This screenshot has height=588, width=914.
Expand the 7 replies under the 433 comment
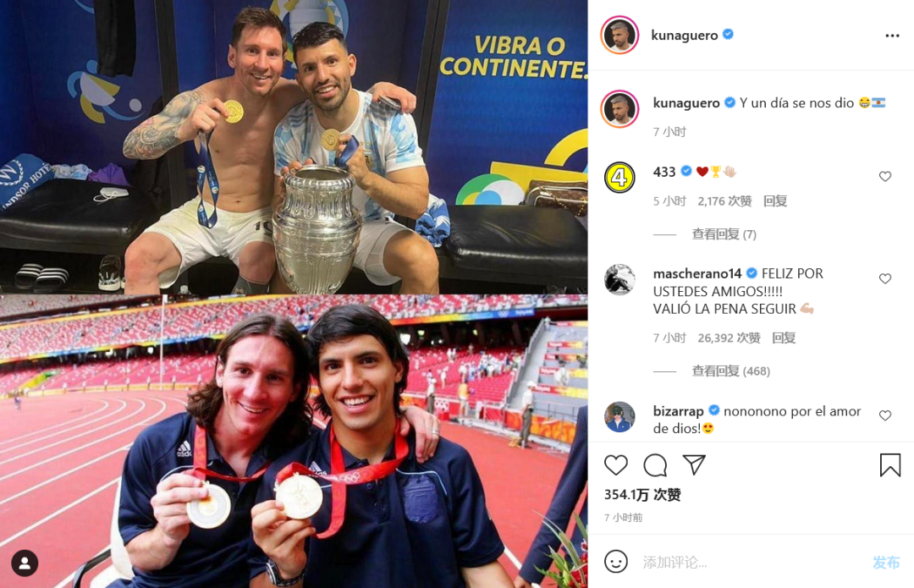[724, 234]
